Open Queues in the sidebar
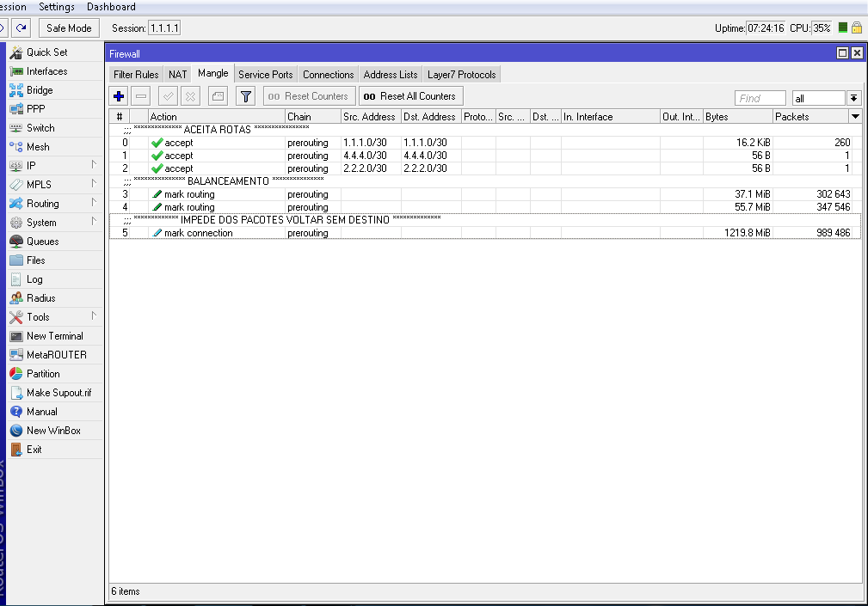 coord(55,241)
